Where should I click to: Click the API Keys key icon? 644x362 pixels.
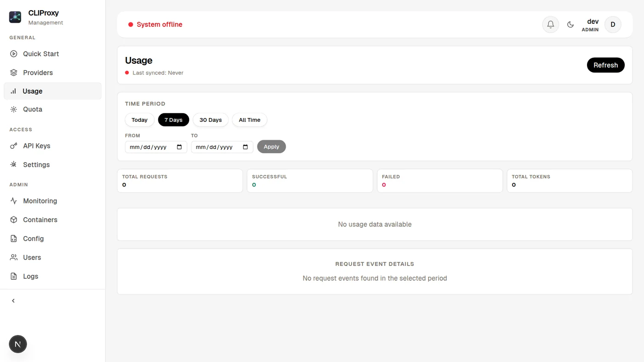point(14,146)
